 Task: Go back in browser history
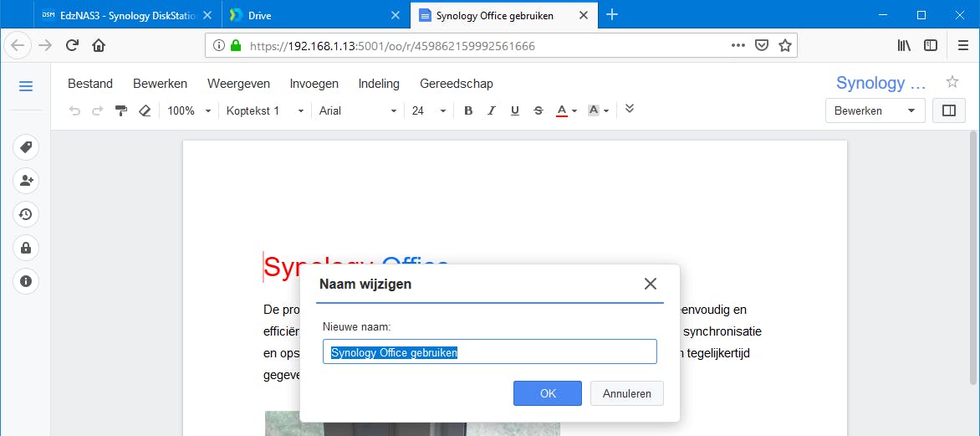tap(18, 45)
